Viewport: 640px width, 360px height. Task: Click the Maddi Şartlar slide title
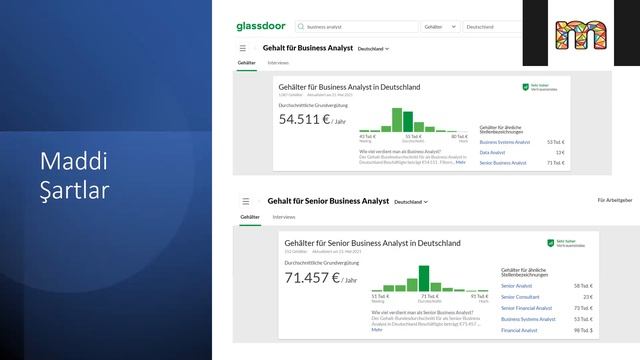[x=75, y=176]
